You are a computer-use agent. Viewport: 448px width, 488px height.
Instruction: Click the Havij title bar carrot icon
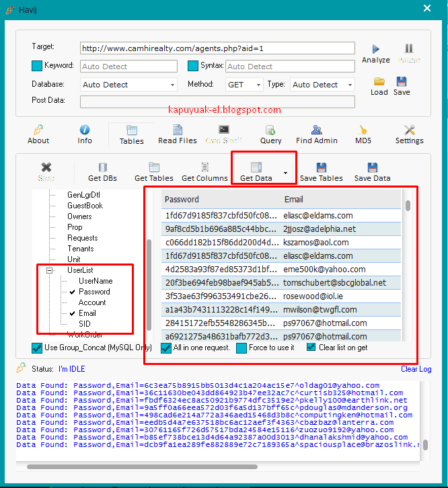(10, 10)
